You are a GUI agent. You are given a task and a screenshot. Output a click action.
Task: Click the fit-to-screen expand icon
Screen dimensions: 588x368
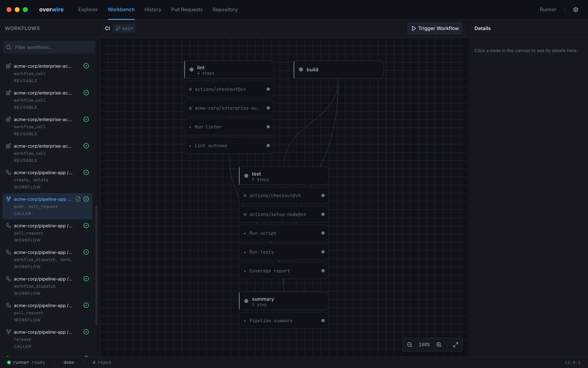click(455, 345)
